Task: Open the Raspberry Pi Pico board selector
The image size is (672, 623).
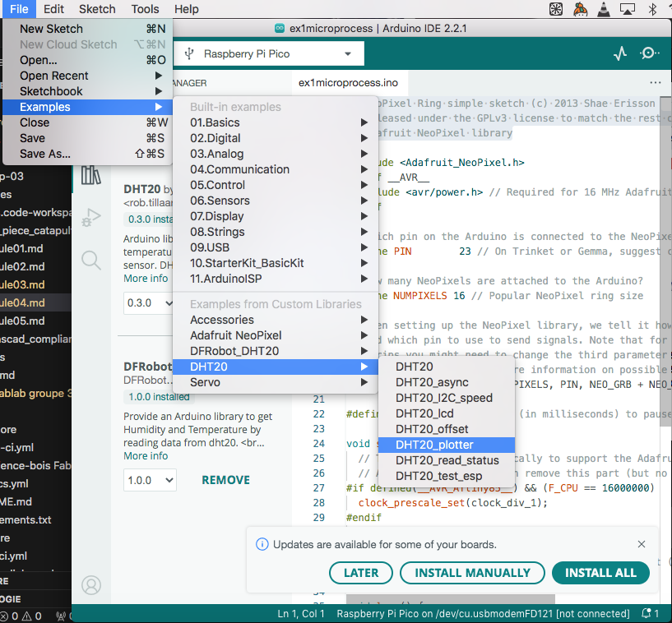Action: pyautogui.click(x=268, y=53)
